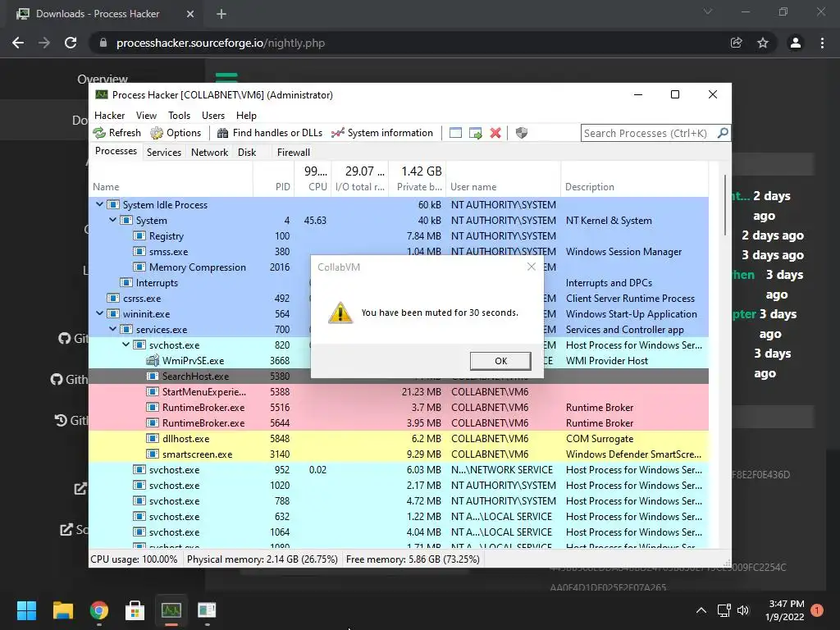Select csrss.exe process icon
The height and width of the screenshot is (630, 840).
pyautogui.click(x=113, y=298)
